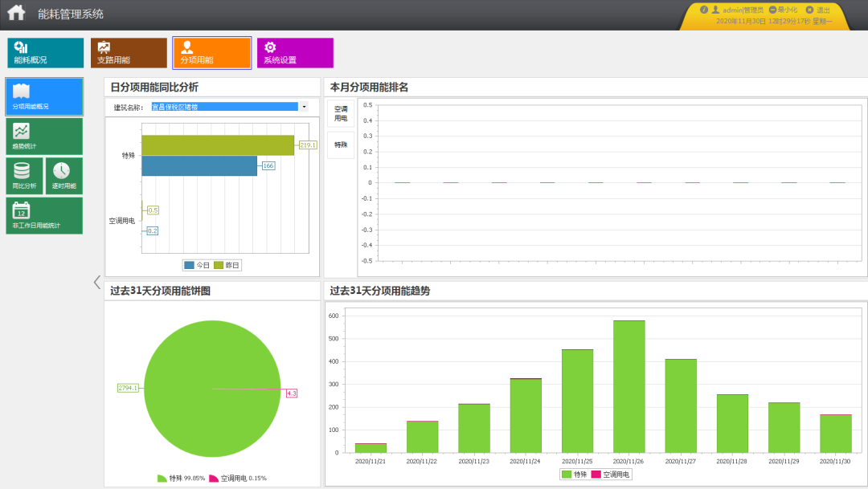Click the 过去31天分项用能趋势 panel title

pyautogui.click(x=379, y=291)
